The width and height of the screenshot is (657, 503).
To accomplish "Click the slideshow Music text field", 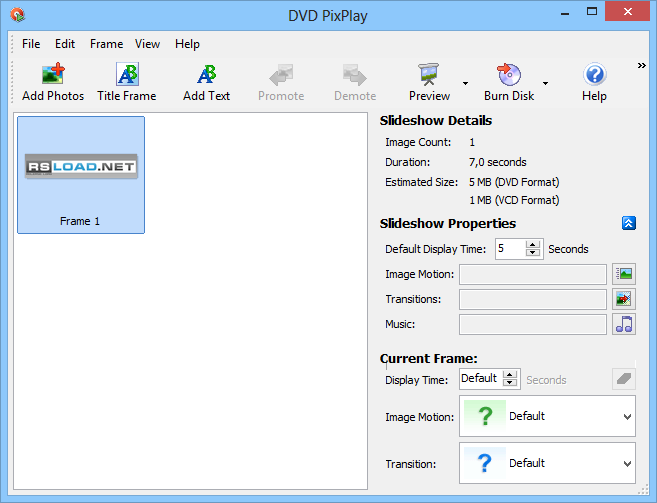I will point(533,324).
